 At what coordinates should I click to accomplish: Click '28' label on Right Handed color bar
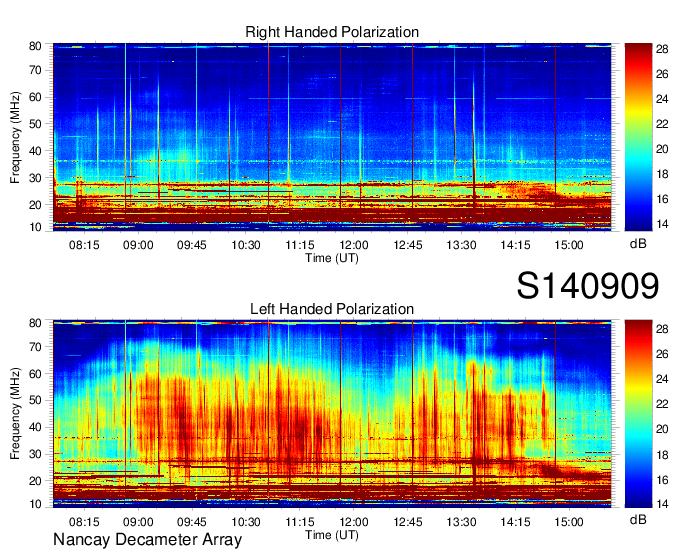(662, 49)
